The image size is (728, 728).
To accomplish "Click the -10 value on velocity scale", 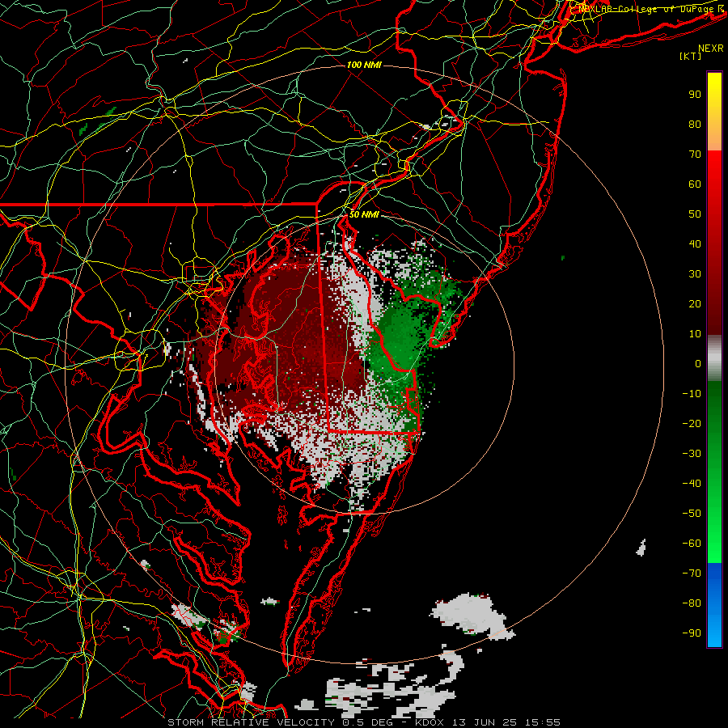I will click(x=692, y=394).
